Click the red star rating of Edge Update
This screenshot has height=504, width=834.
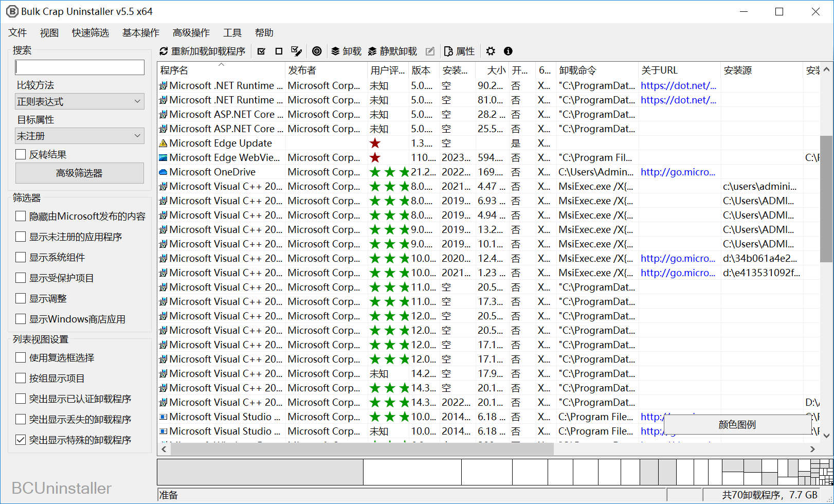pyautogui.click(x=375, y=143)
